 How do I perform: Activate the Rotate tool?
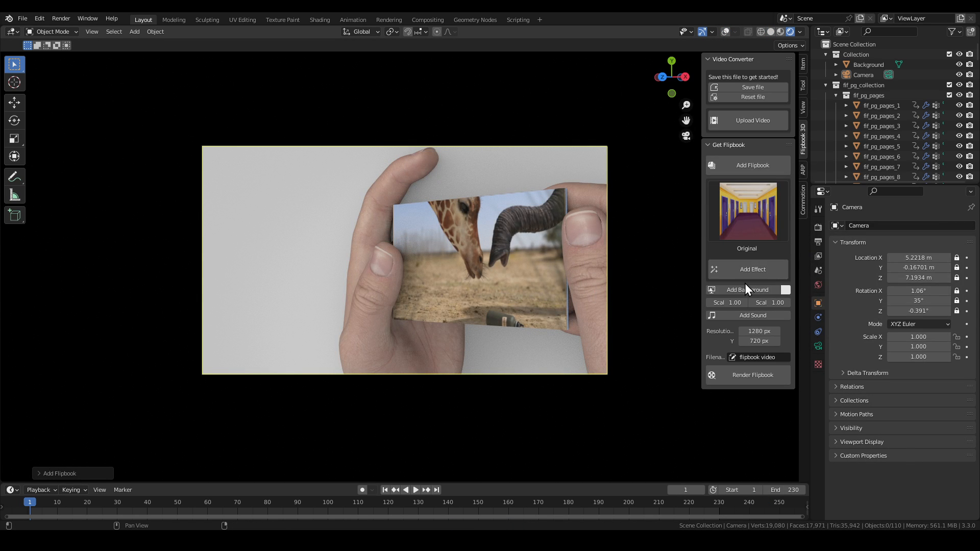coord(14,121)
